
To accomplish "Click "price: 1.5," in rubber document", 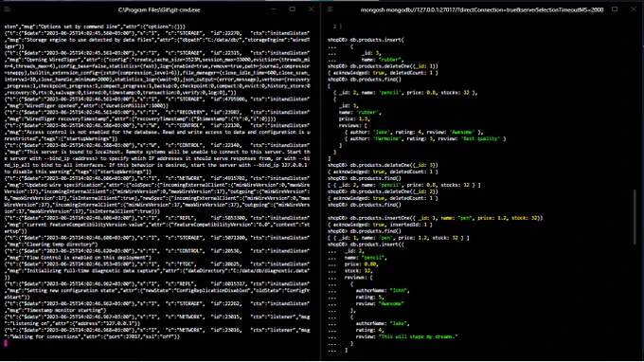I will click(x=354, y=118).
